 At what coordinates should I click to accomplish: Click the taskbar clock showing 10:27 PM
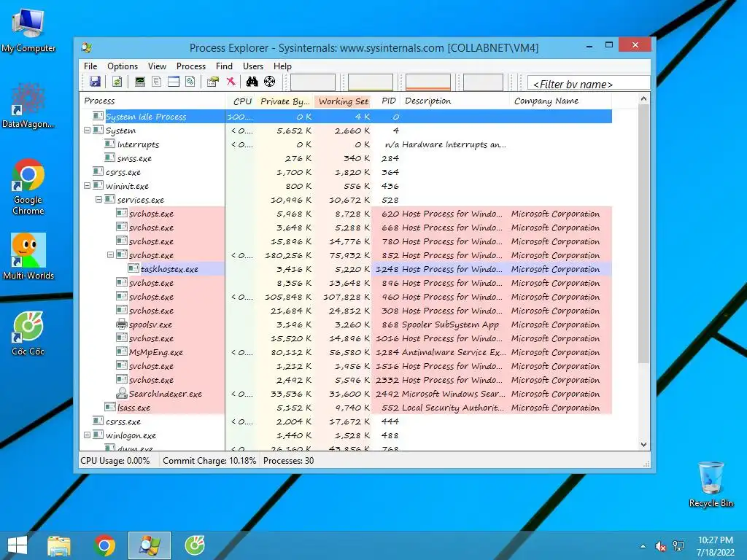715,546
